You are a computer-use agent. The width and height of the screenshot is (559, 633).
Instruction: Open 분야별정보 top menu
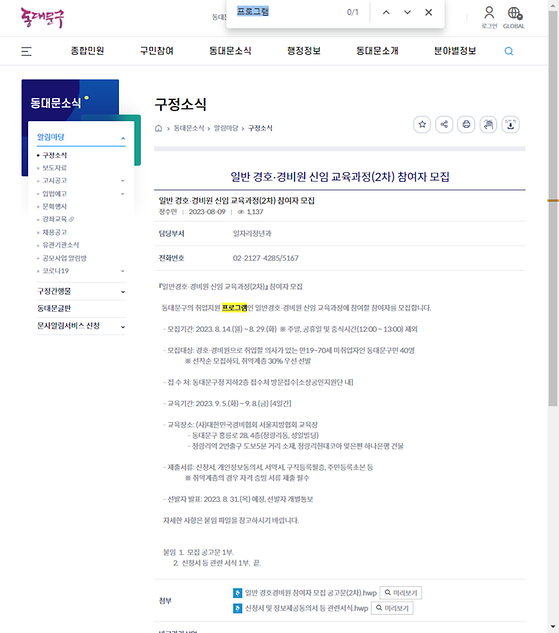click(455, 51)
